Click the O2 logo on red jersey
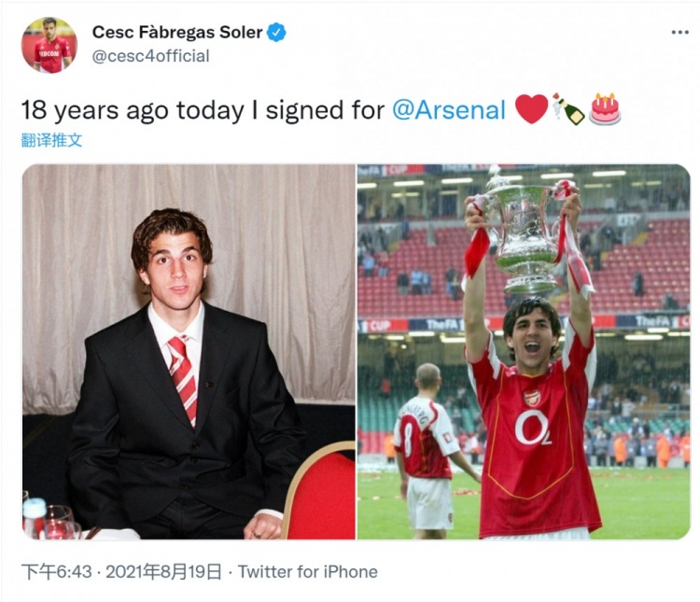 pos(533,427)
